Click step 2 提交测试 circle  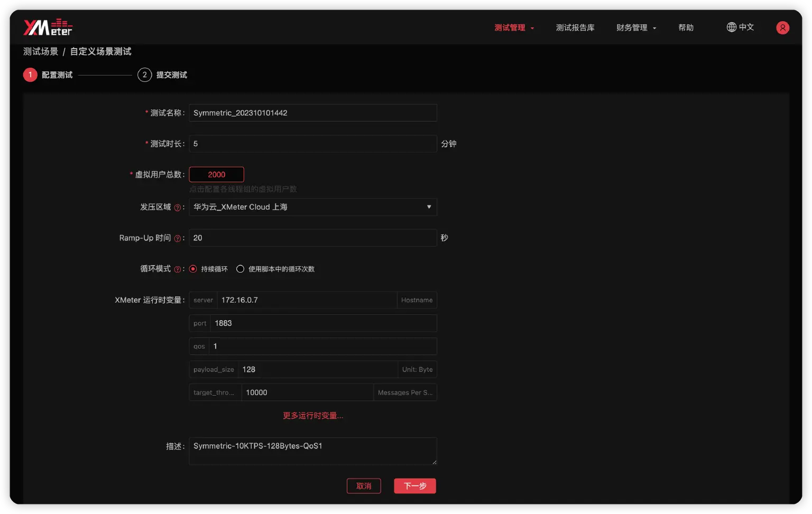(x=144, y=75)
